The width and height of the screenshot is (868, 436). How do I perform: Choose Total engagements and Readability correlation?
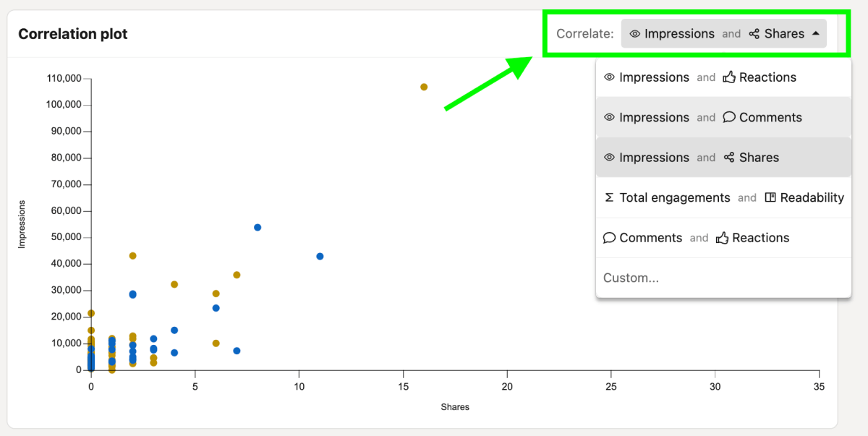point(723,197)
